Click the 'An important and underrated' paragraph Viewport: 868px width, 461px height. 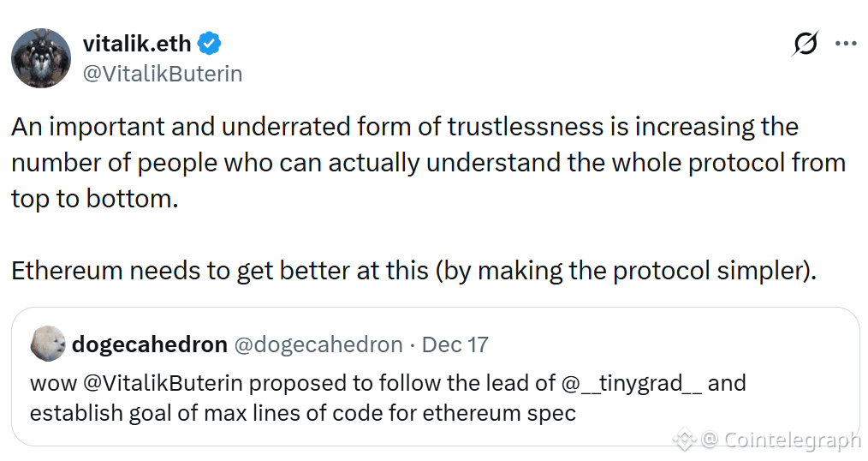click(x=405, y=127)
